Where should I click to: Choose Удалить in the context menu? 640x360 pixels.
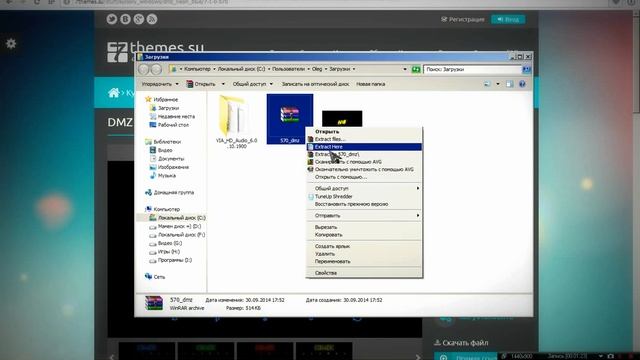364,253
